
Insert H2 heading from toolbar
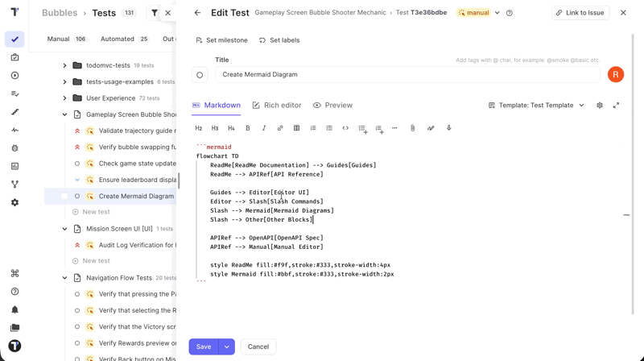tap(198, 128)
